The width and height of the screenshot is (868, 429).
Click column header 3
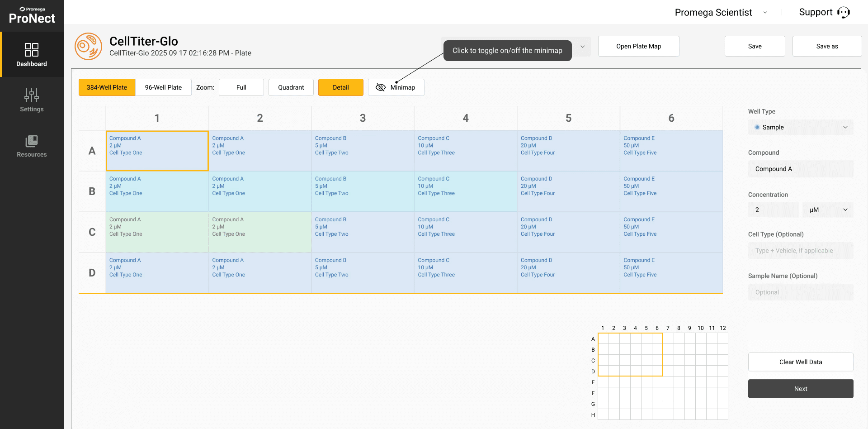[x=363, y=118]
